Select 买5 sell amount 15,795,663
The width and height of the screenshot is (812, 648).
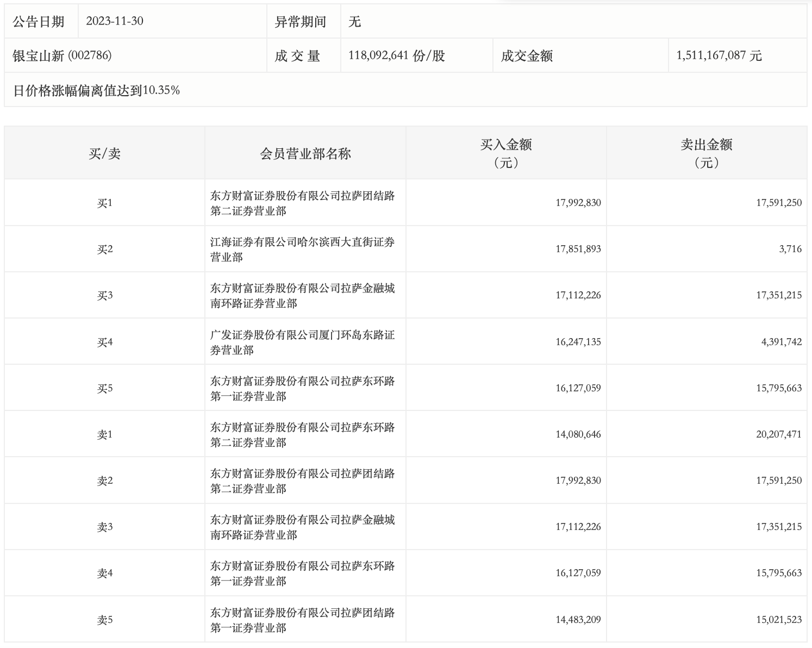click(x=779, y=388)
